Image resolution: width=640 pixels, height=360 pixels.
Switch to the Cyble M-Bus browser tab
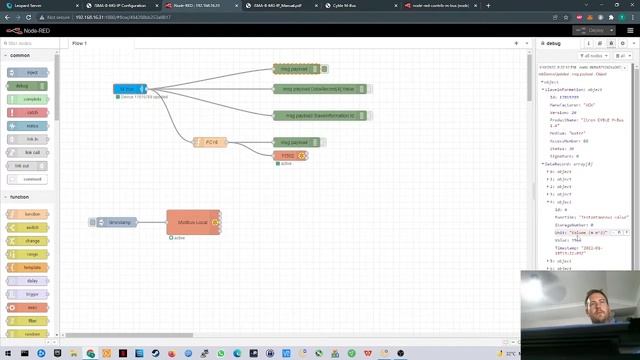[x=361, y=6]
